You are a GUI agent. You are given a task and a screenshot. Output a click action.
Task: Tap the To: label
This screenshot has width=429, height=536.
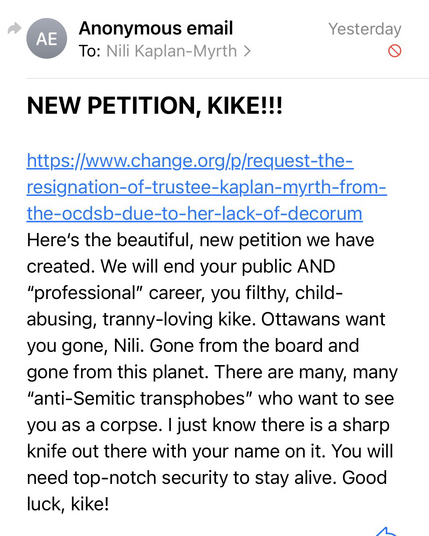(x=90, y=51)
